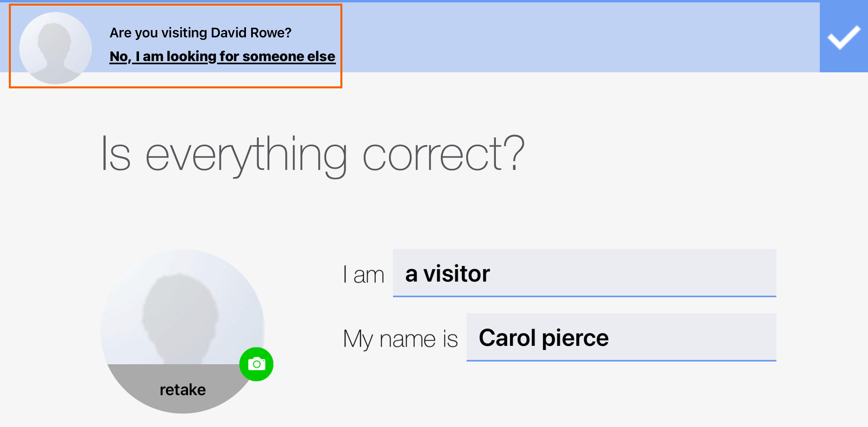Screen dimensions: 868x427
Task: Tap the blue confirmation tile at top right
Action: (x=844, y=38)
